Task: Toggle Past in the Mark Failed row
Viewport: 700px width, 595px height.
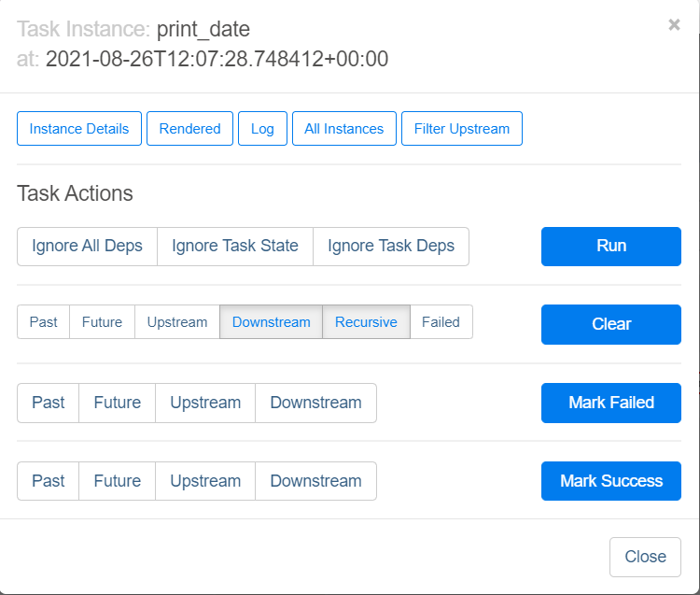Action: (49, 403)
